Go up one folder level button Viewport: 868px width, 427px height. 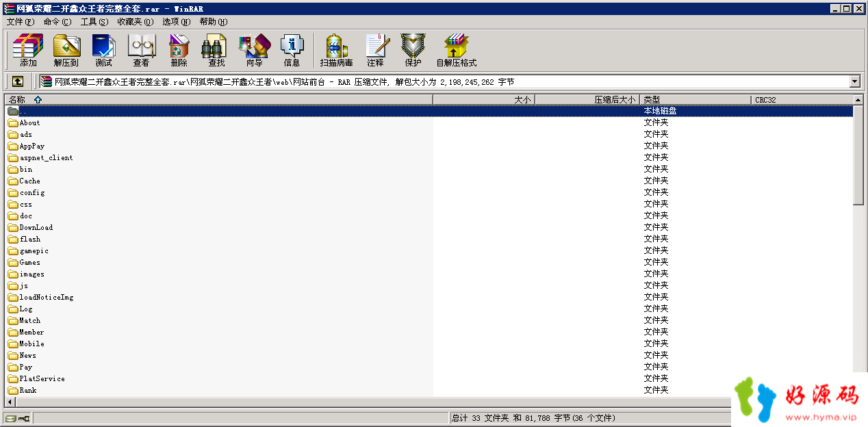[x=18, y=81]
